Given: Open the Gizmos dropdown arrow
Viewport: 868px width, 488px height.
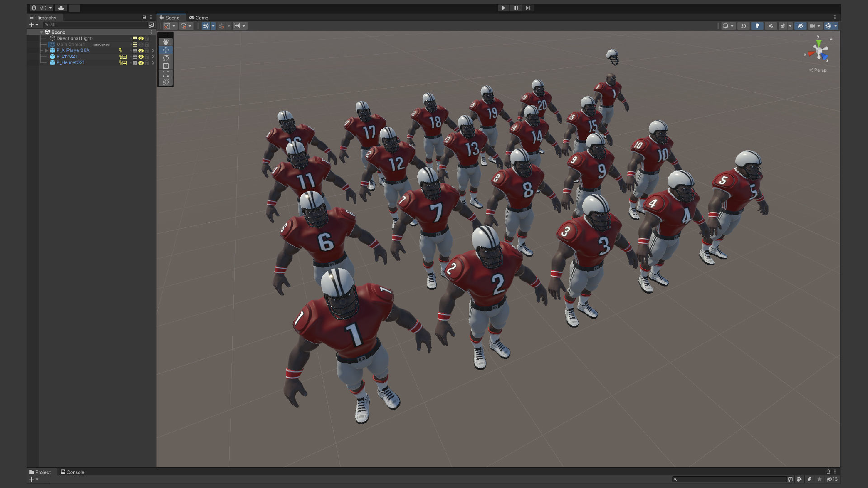Looking at the screenshot, I should pyautogui.click(x=835, y=26).
